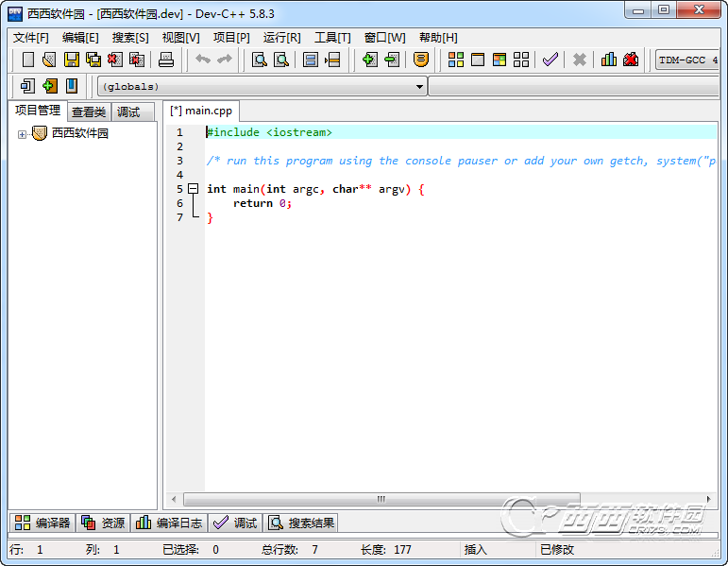Viewport: 728px width, 566px height.
Task: Click the horizontal scrollbar thumb in editor
Action: tap(381, 499)
